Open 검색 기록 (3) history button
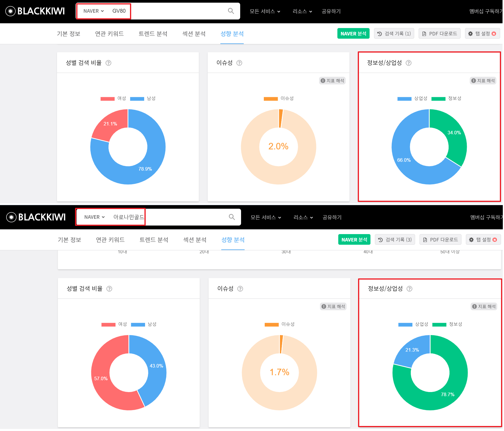The width and height of the screenshot is (504, 431). pos(395,240)
